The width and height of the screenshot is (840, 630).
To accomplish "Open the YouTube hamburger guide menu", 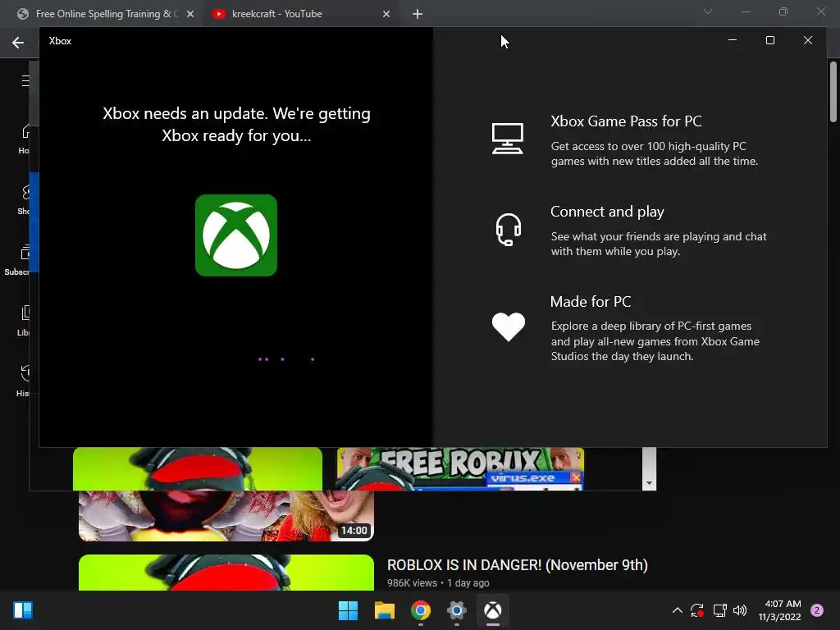I will (25, 80).
